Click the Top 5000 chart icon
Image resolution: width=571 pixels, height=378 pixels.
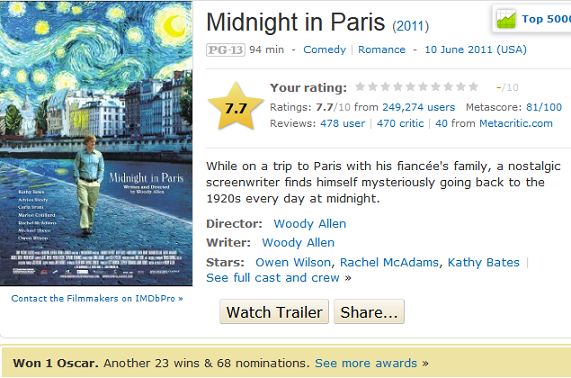[506, 19]
